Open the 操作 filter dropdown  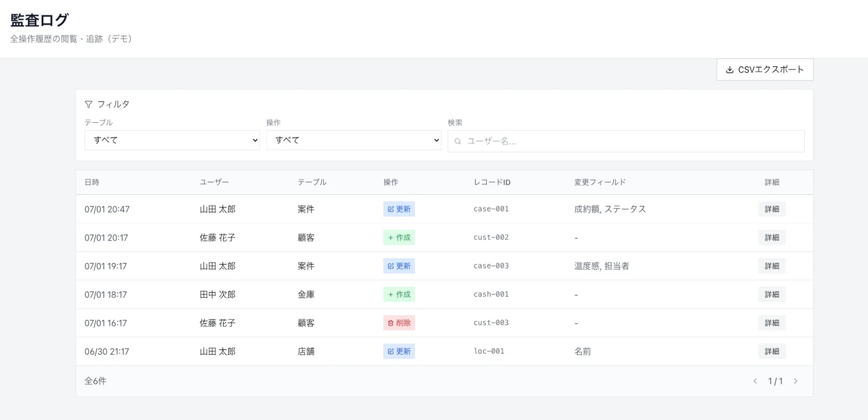pyautogui.click(x=354, y=140)
